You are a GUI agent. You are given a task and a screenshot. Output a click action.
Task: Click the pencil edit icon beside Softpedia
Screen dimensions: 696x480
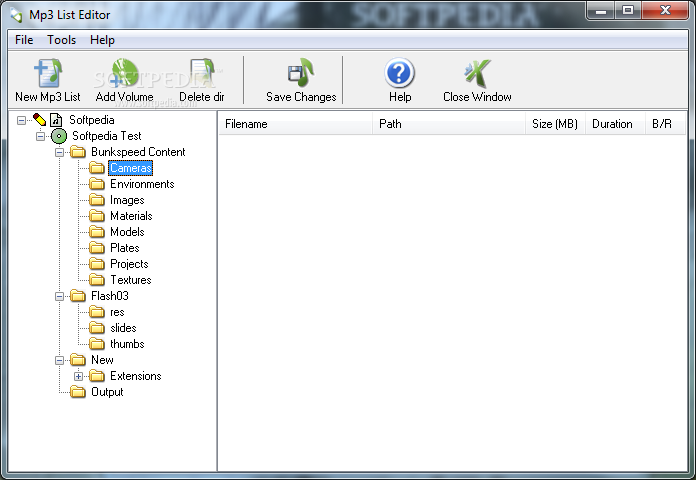[x=40, y=120]
